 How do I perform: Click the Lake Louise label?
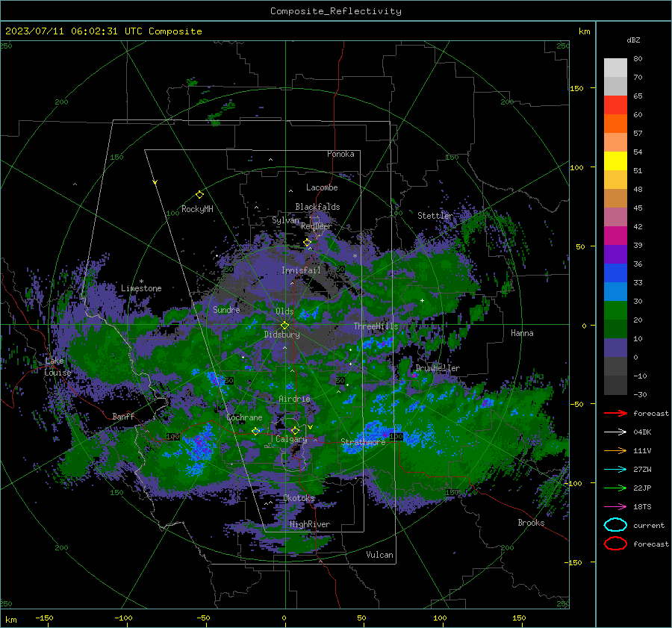pyautogui.click(x=57, y=367)
